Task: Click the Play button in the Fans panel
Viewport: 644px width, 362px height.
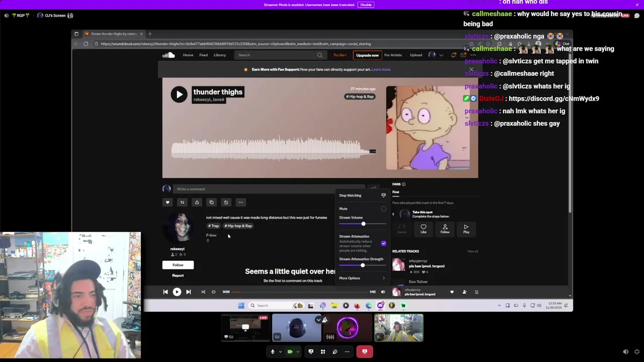Action: point(466,229)
